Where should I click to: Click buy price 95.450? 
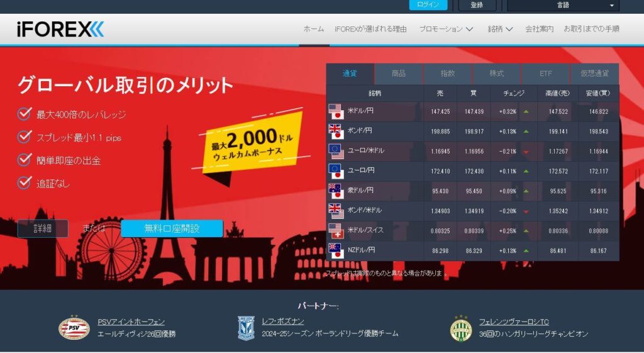tap(474, 191)
